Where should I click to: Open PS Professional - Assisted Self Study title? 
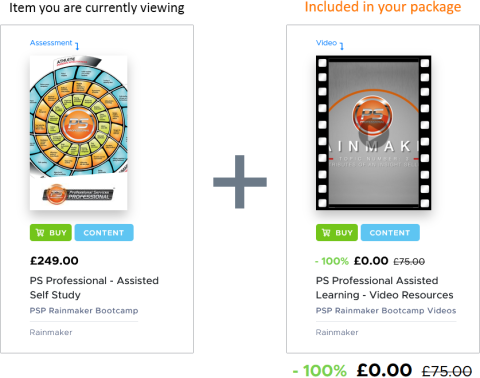(x=94, y=288)
